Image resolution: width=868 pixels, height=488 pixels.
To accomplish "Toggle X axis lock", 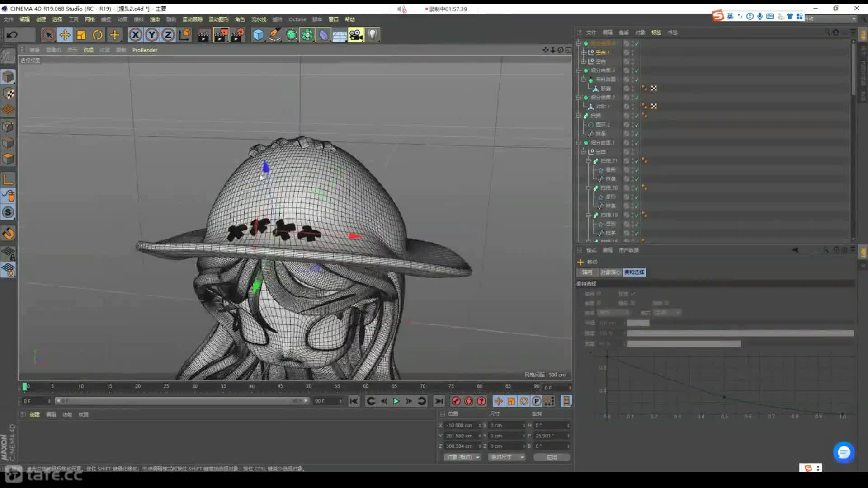I will pyautogui.click(x=135, y=35).
